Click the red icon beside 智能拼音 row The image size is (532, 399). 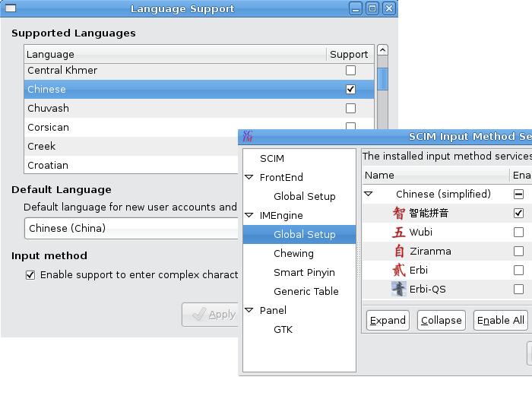pos(399,213)
